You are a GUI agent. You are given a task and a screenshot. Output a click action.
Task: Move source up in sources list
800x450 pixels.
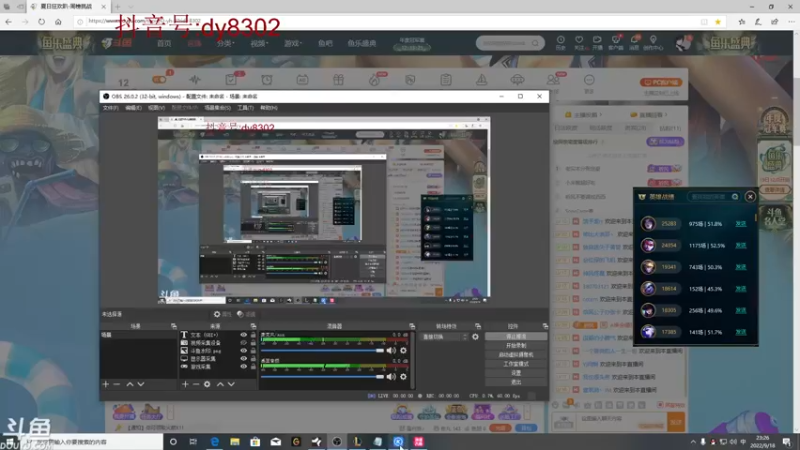point(220,384)
